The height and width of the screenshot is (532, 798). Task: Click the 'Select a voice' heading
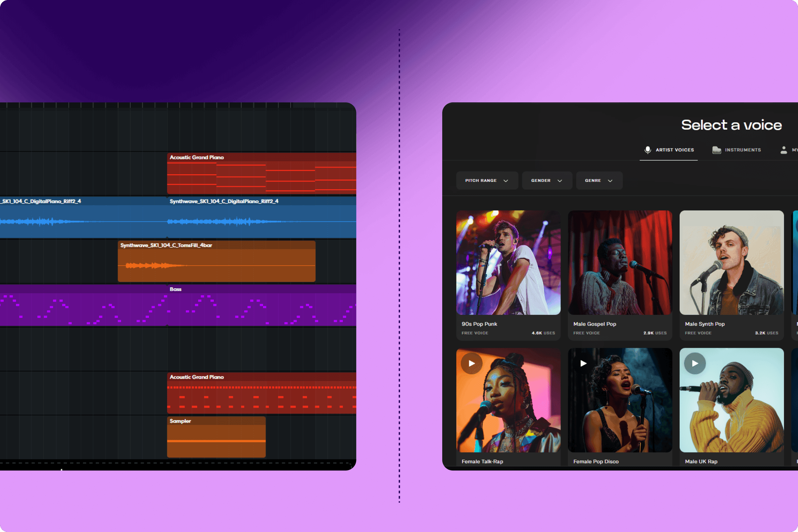pos(731,125)
